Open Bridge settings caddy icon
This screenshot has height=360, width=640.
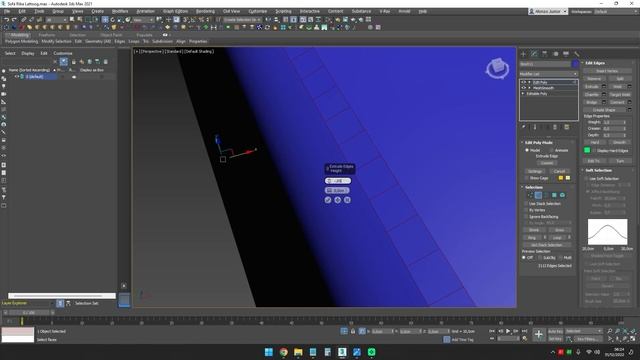tap(604, 102)
